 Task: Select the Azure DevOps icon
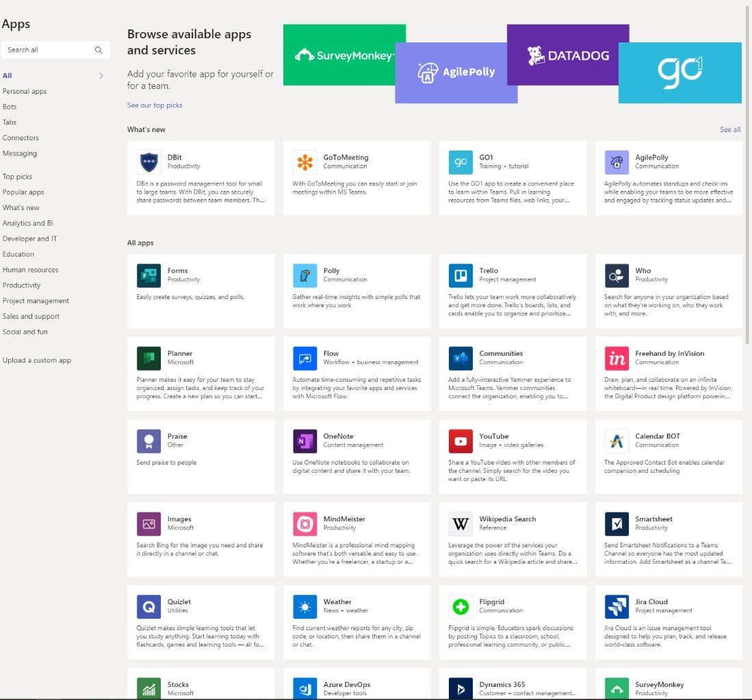point(304,688)
